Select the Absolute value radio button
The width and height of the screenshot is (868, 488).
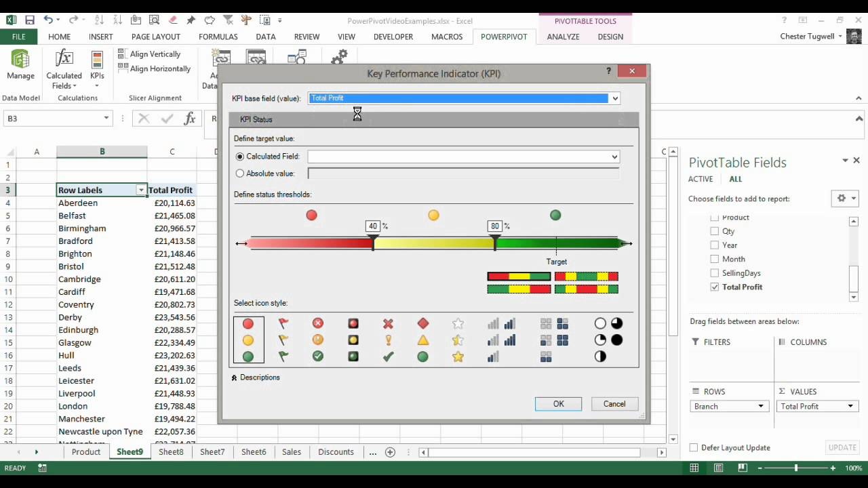click(239, 174)
